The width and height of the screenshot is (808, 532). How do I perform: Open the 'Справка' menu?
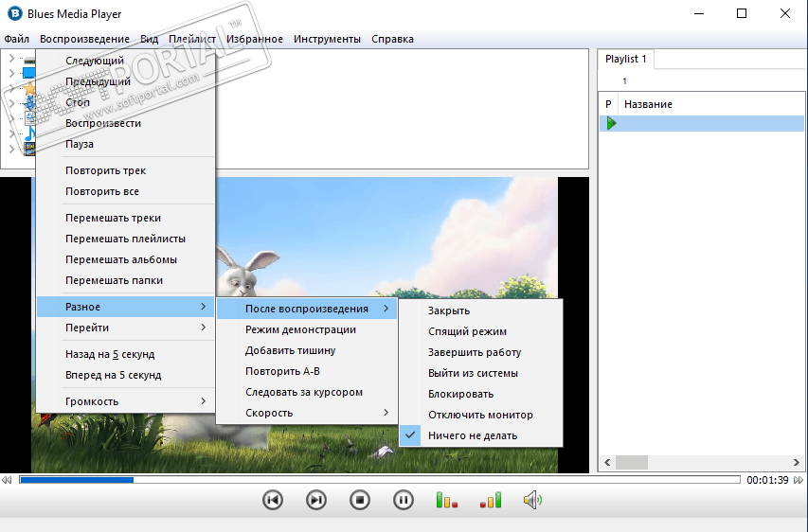(x=392, y=39)
